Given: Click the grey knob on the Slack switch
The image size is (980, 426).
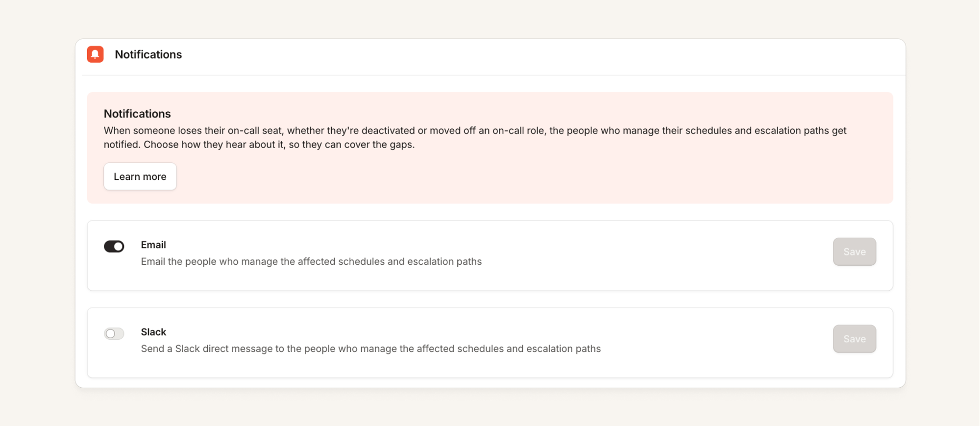Looking at the screenshot, I should pyautogui.click(x=110, y=334).
